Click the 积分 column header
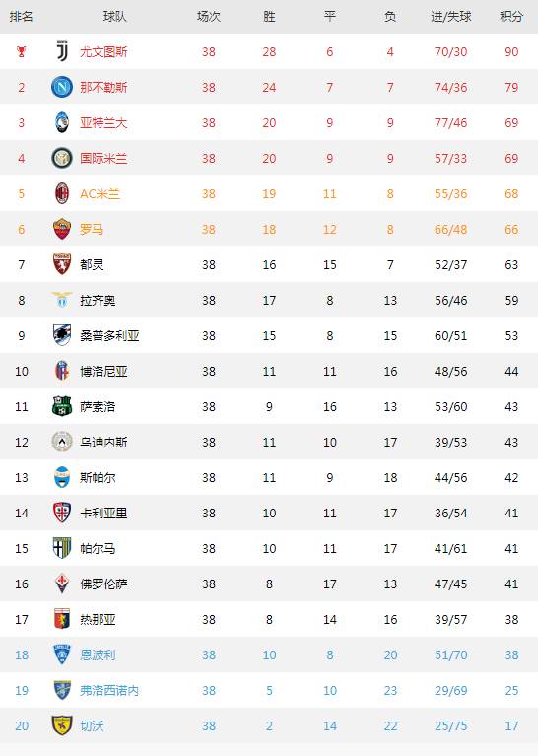The height and width of the screenshot is (756, 538). pos(511,17)
